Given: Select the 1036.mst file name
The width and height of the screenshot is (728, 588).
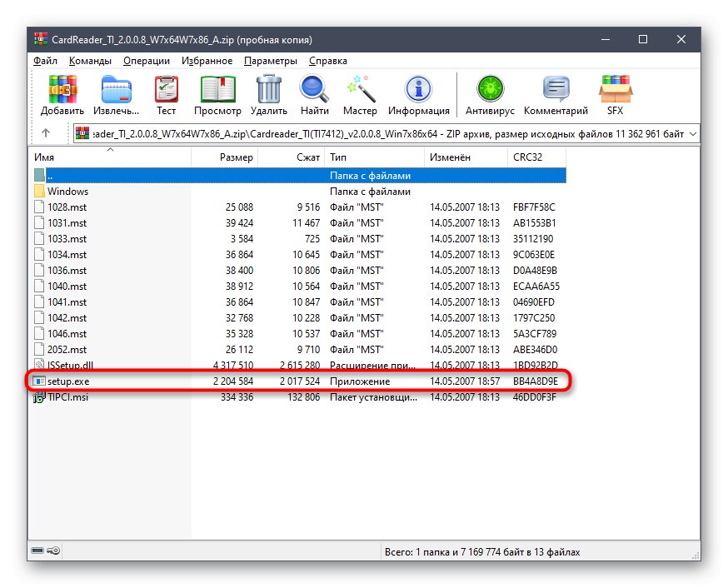Looking at the screenshot, I should (x=67, y=270).
